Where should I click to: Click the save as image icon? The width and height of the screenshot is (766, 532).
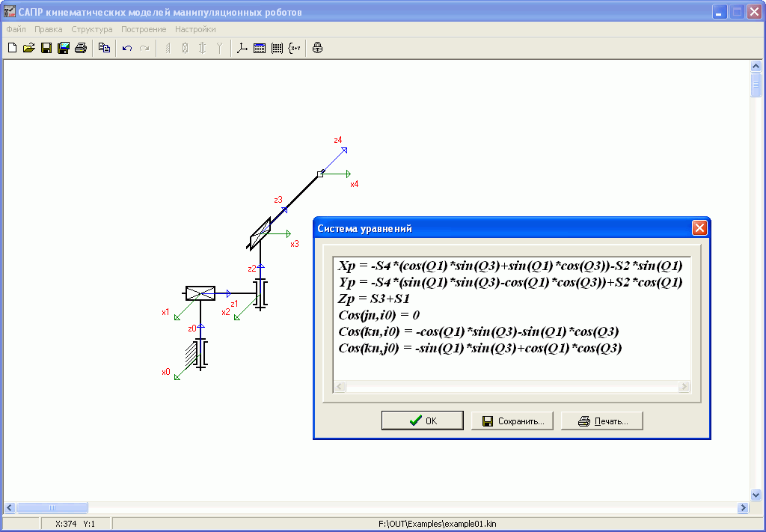(64, 48)
